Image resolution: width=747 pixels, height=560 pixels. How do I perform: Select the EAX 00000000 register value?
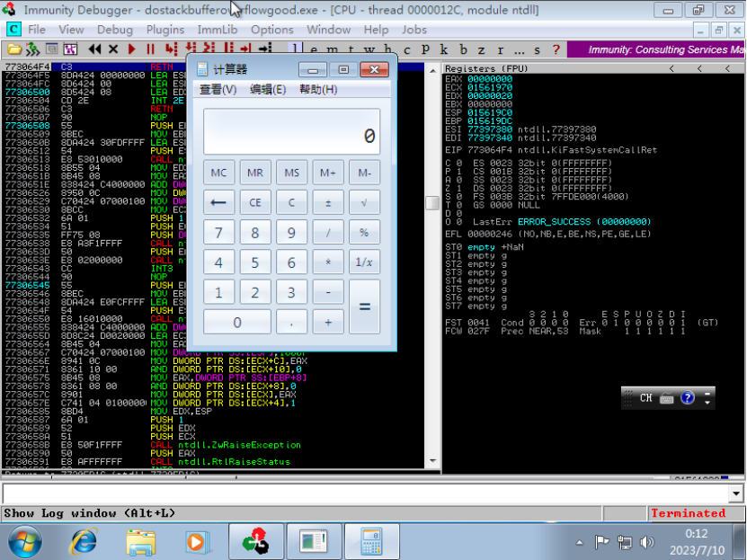click(x=490, y=79)
